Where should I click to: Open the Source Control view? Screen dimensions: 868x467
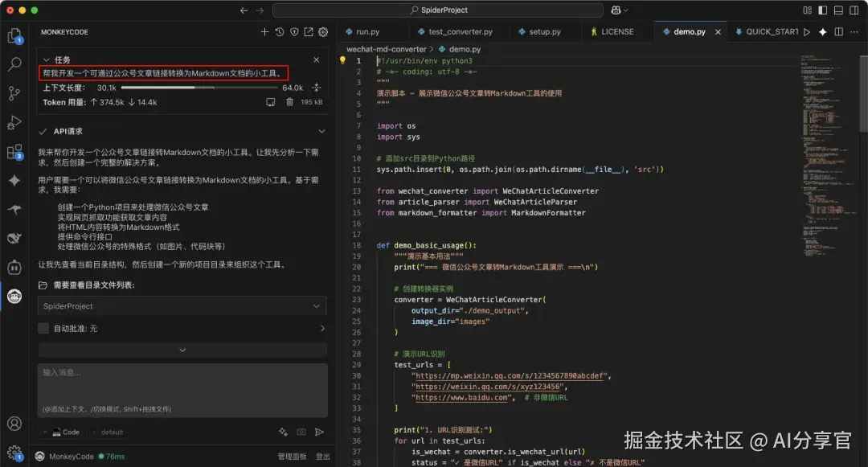coord(14,93)
